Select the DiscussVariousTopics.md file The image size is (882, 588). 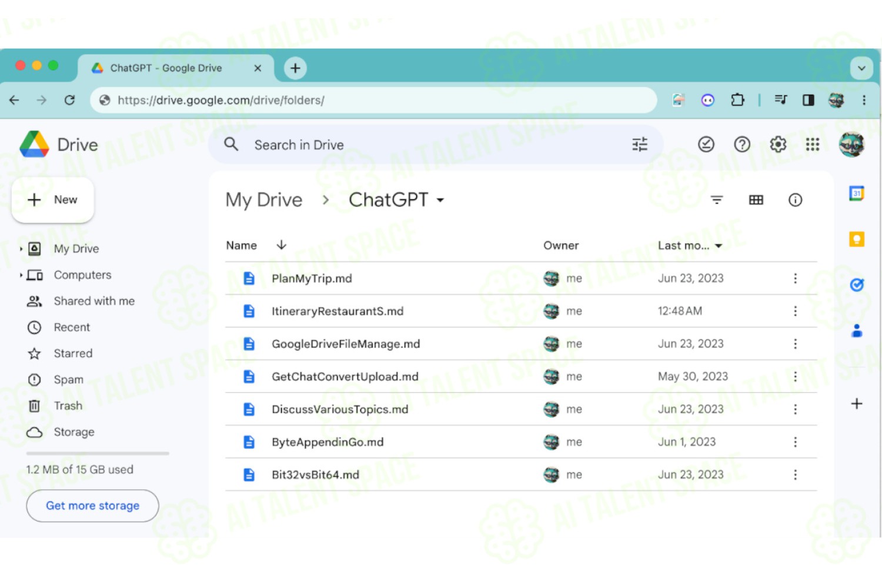(521, 409)
